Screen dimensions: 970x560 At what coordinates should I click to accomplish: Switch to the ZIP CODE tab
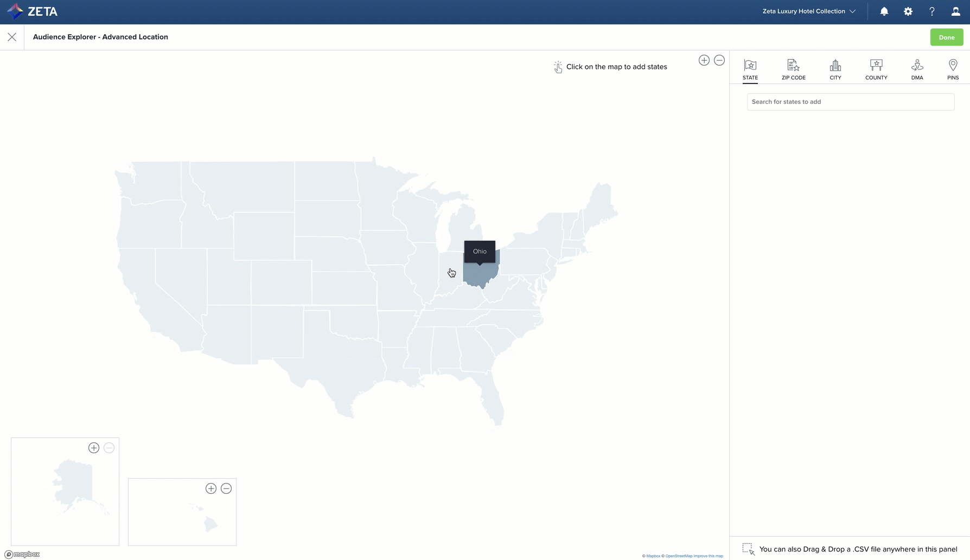pyautogui.click(x=793, y=69)
